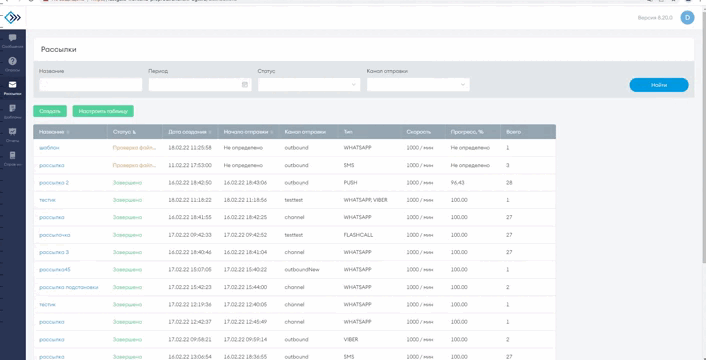Image resolution: width=706 pixels, height=360 pixels.
Task: Click the Создать button
Action: (x=50, y=111)
